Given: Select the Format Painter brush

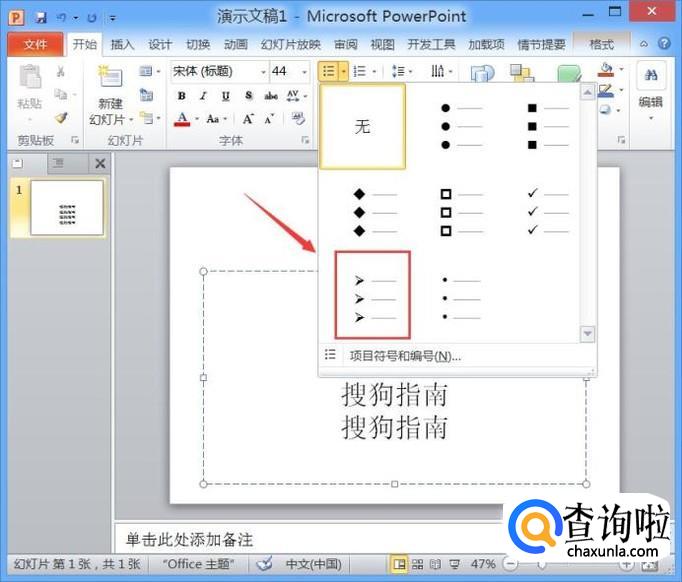Looking at the screenshot, I should tap(61, 117).
